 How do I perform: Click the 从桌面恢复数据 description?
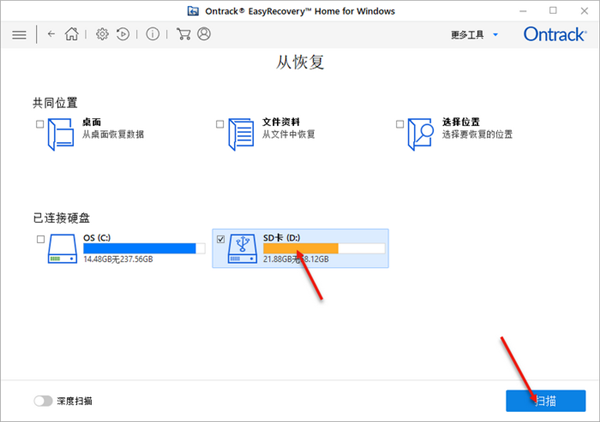tap(113, 134)
